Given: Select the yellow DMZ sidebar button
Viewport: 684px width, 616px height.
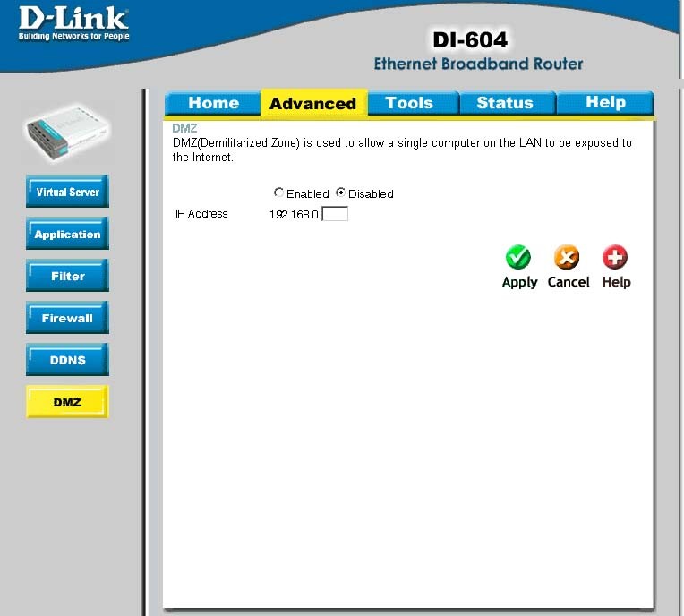Looking at the screenshot, I should tap(68, 402).
